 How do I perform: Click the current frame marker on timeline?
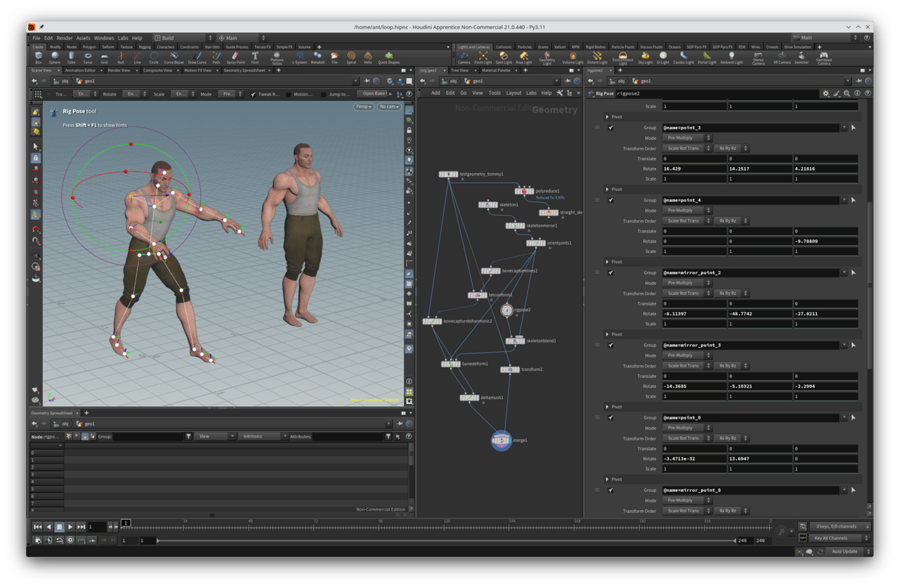pos(126,523)
